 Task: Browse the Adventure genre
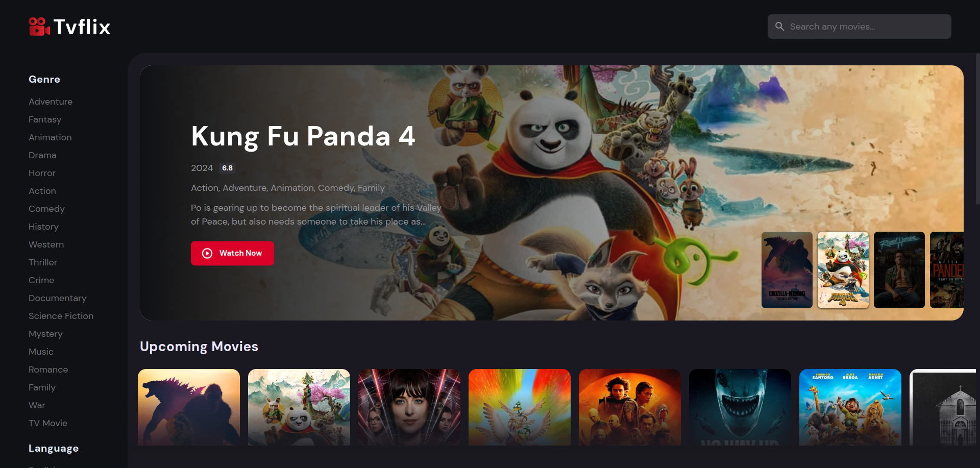tap(51, 102)
